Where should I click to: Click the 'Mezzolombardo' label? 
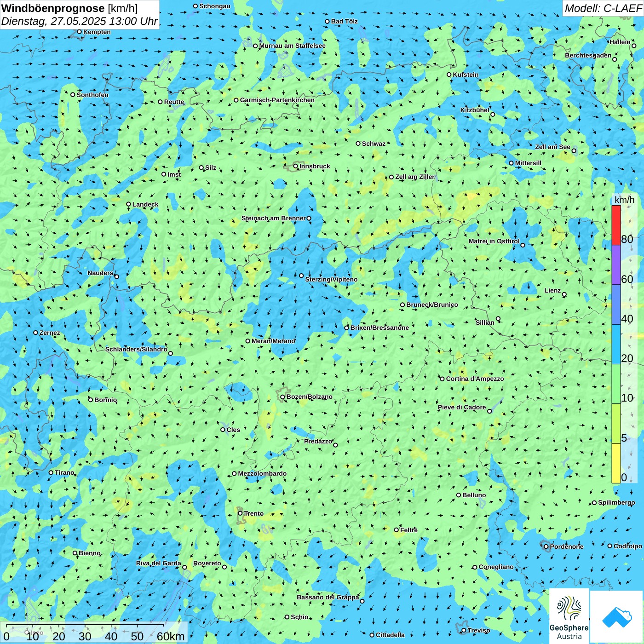pyautogui.click(x=262, y=473)
